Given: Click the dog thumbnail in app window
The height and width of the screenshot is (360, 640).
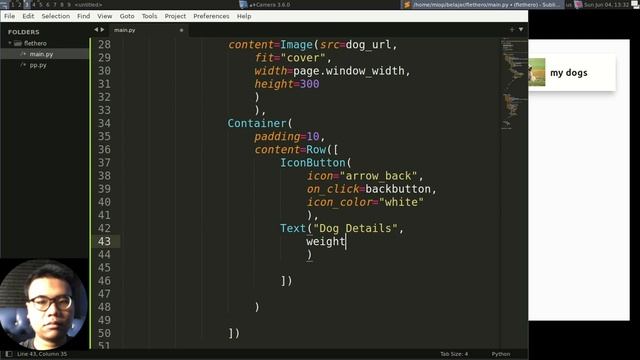Looking at the screenshot, I should (x=537, y=72).
